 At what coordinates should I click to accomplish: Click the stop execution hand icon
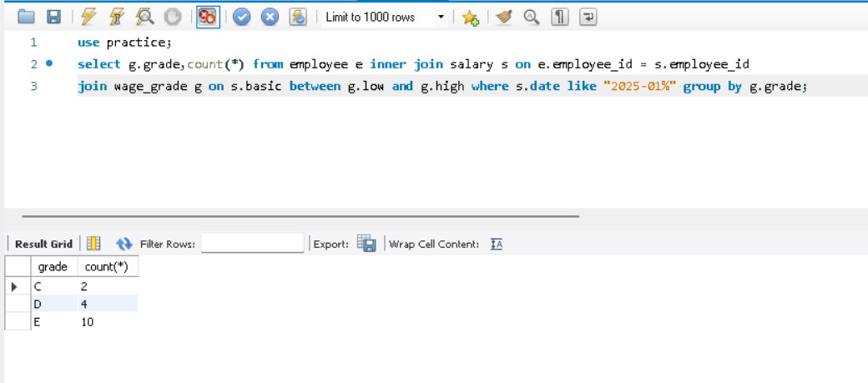pos(172,18)
